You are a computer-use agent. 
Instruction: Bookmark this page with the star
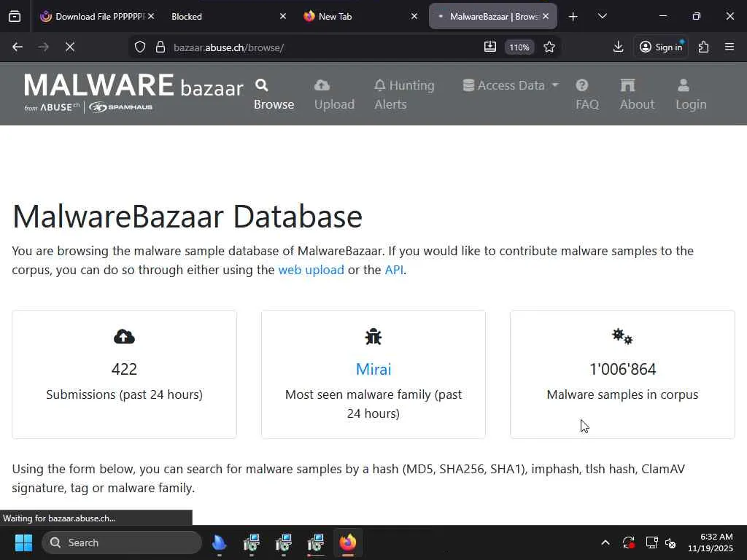click(x=549, y=47)
